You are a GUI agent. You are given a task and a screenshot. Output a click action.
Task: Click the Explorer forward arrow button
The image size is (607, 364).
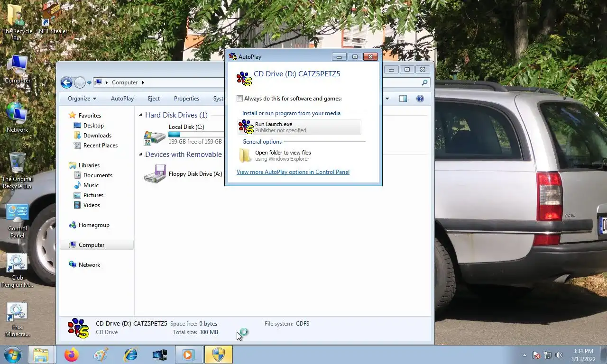[80, 82]
